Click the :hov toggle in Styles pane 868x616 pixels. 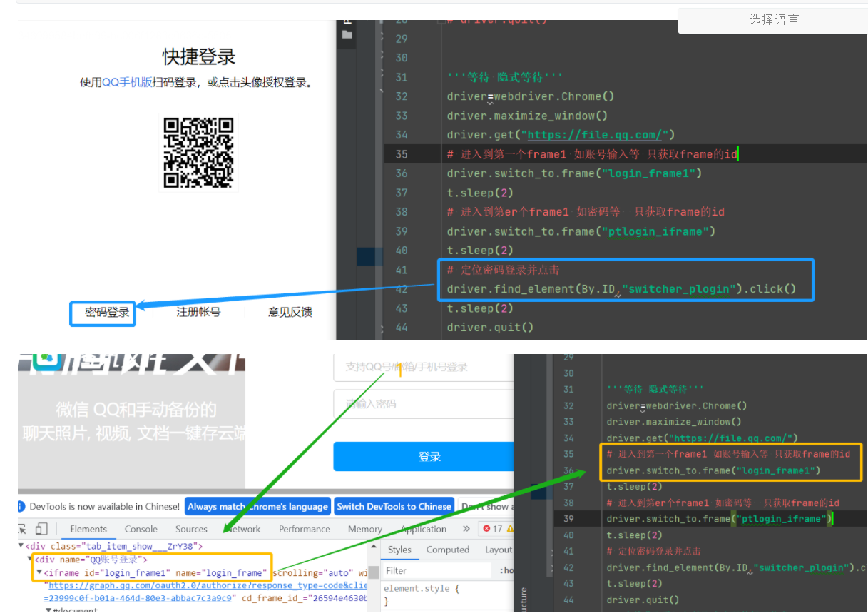[x=507, y=571]
